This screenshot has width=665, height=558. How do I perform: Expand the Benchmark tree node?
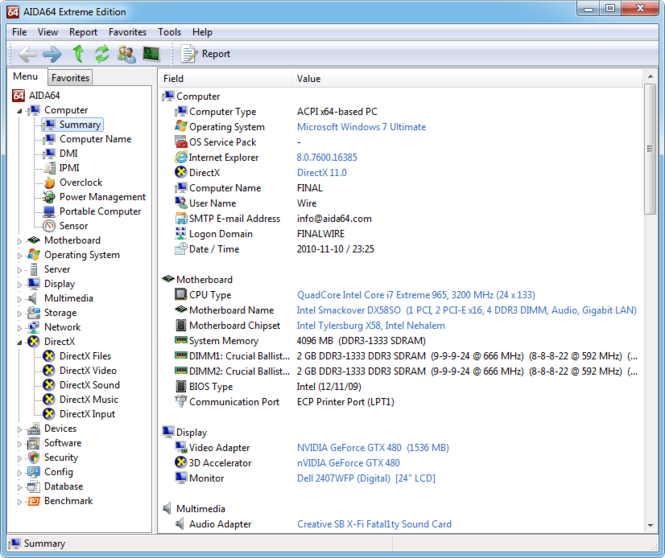point(20,502)
